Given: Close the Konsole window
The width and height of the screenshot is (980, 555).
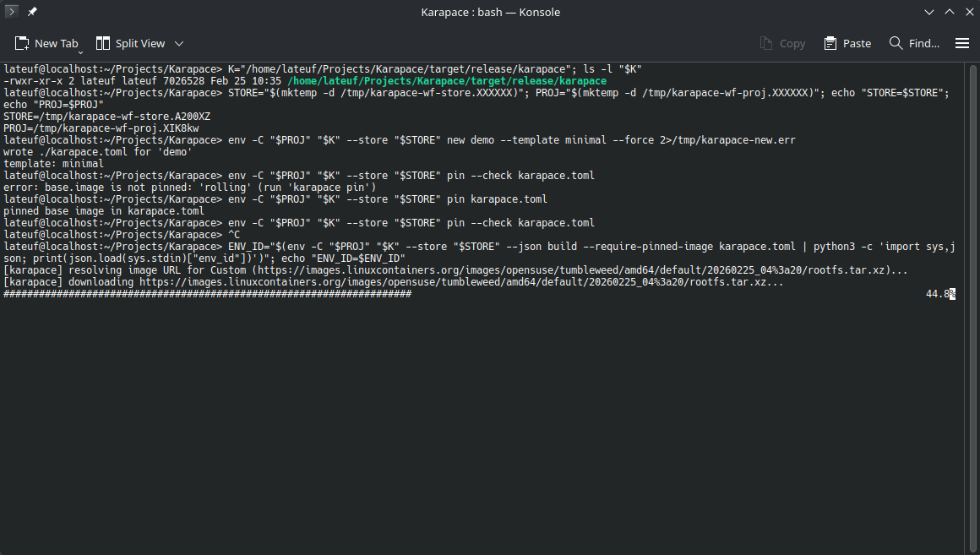Looking at the screenshot, I should (967, 12).
